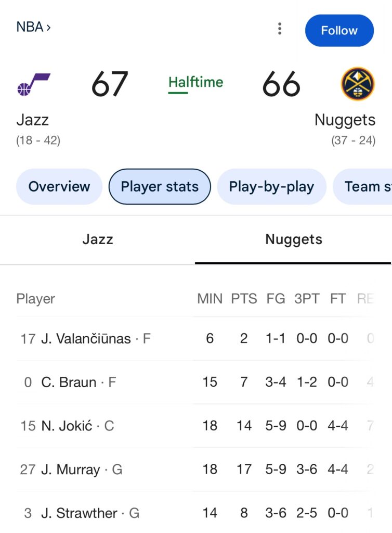Select the Player stats chip
Image resolution: width=392 pixels, height=533 pixels.
160,186
